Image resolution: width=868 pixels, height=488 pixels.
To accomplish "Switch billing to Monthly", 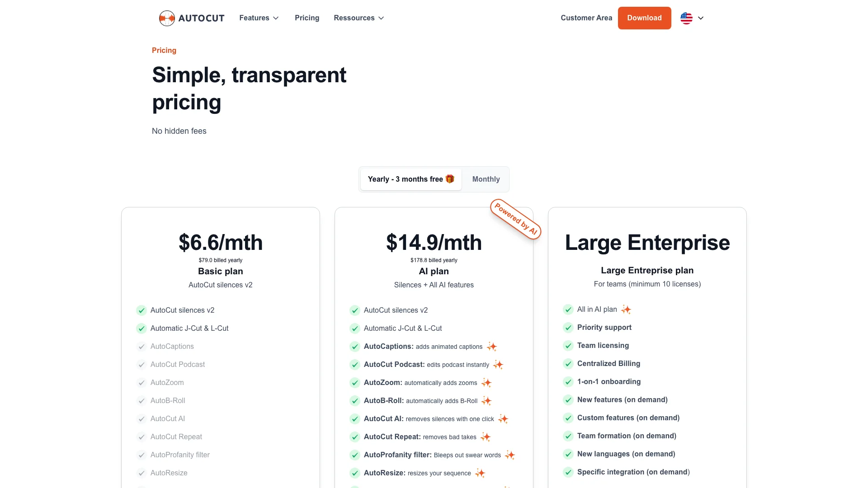I will pos(486,179).
